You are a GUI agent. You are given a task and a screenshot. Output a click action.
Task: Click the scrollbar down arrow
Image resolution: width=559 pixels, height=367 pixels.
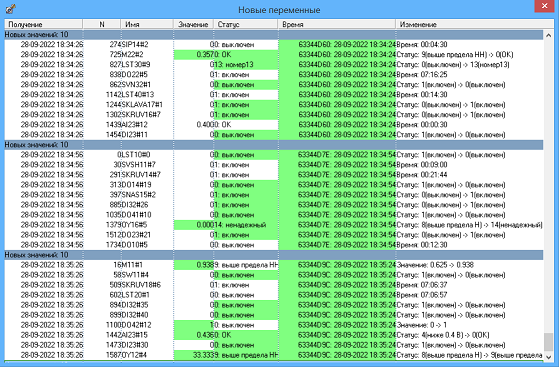548,356
